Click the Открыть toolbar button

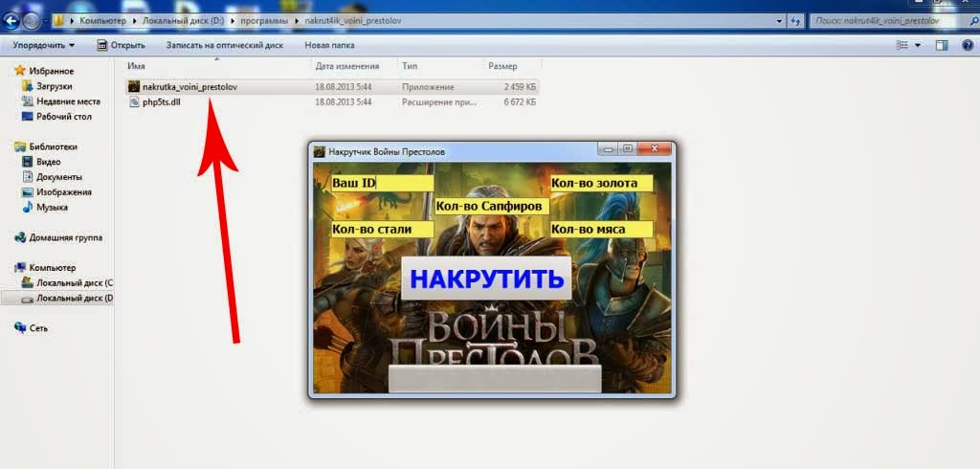point(122,45)
